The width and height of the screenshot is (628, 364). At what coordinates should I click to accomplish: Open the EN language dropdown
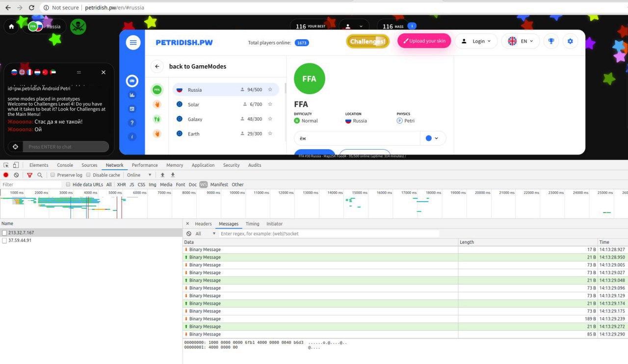tap(521, 41)
